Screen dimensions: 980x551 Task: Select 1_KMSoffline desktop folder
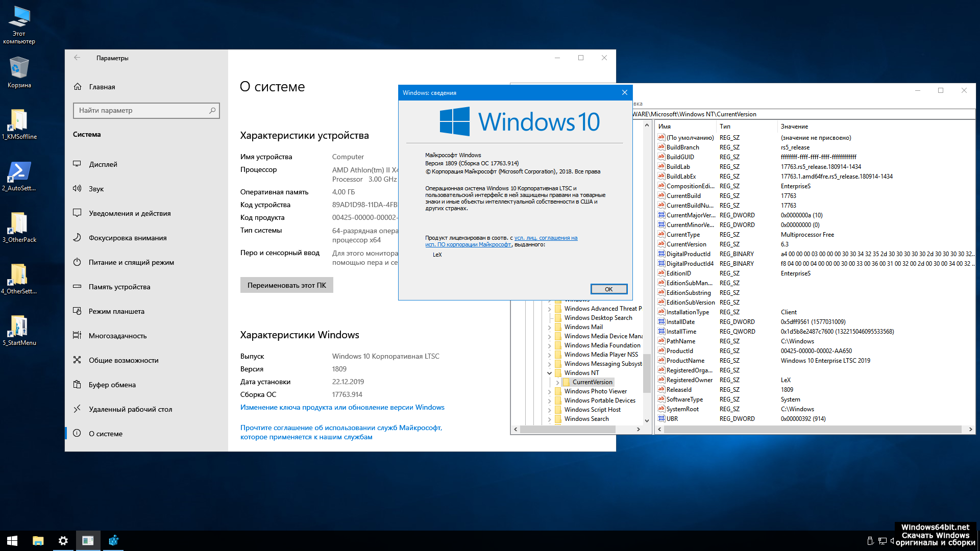coord(19,124)
